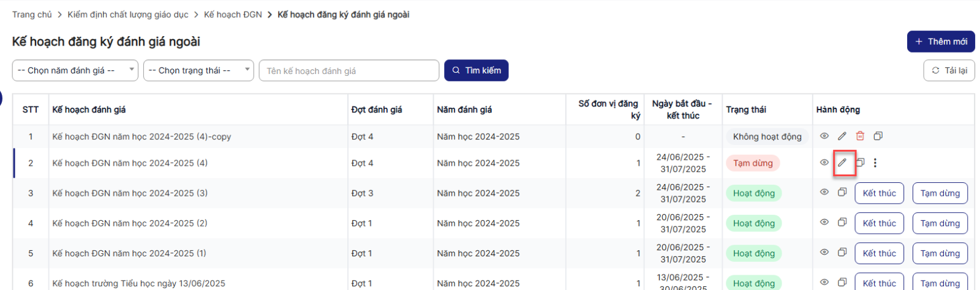Open the 'Chọn trạng thái' dropdown

[198, 70]
